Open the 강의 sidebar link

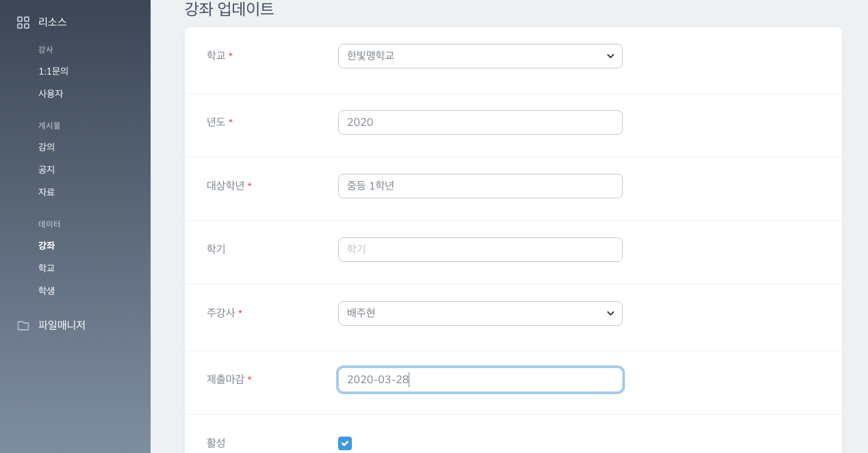tap(47, 147)
